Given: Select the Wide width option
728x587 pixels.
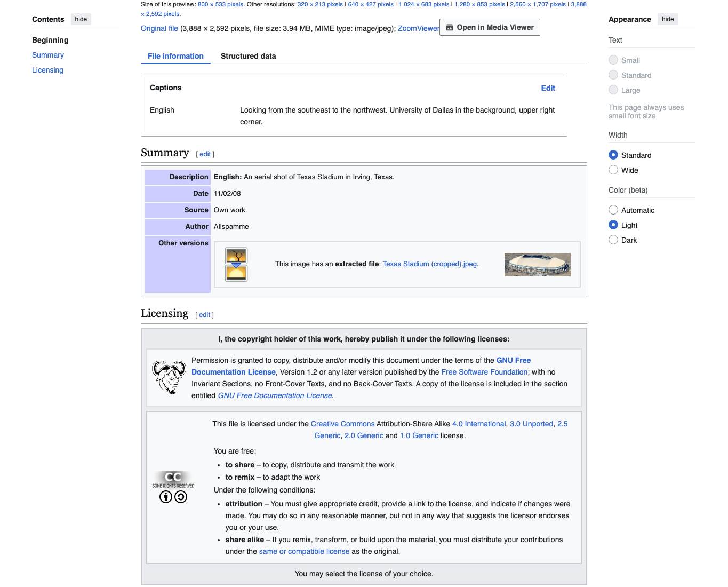Looking at the screenshot, I should [x=613, y=170].
